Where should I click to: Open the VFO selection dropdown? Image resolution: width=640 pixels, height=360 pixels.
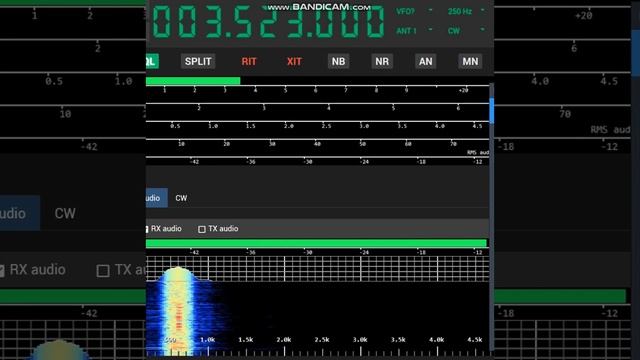pos(414,11)
